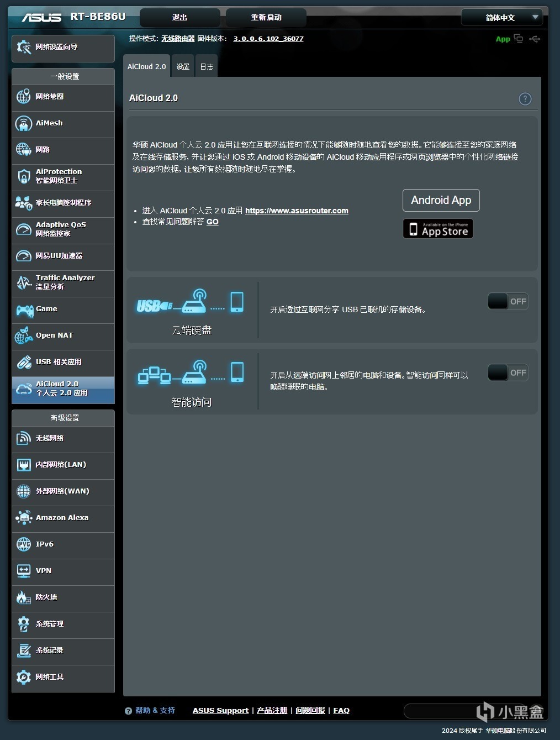
Task: Open wireless network settings icon
Action: pos(23,438)
